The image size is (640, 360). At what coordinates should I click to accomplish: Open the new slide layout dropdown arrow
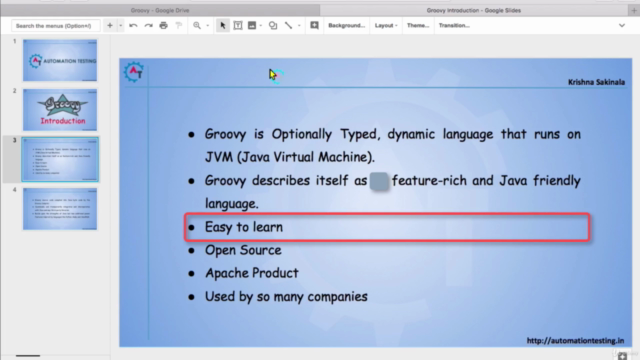pos(120,25)
